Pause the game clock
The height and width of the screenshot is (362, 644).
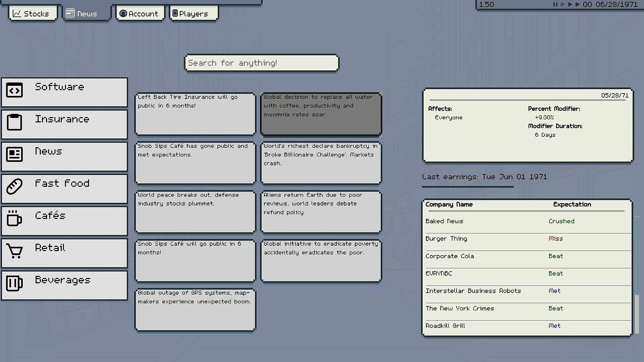pyautogui.click(x=555, y=4)
